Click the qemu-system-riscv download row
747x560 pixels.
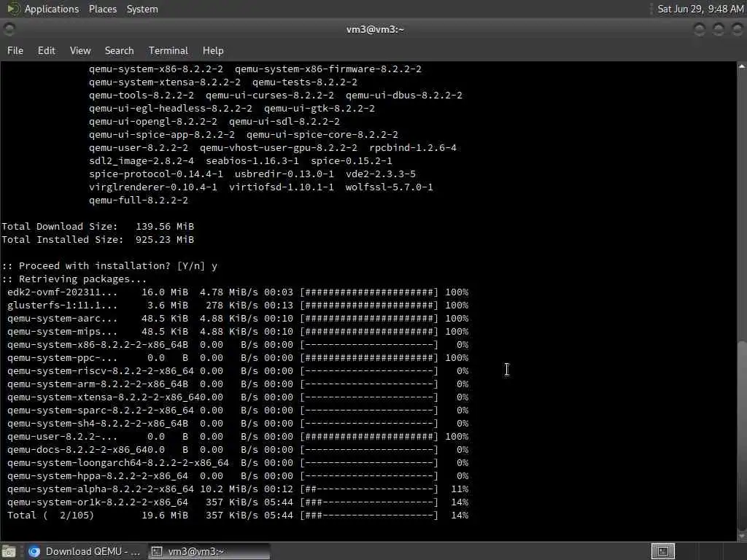238,371
